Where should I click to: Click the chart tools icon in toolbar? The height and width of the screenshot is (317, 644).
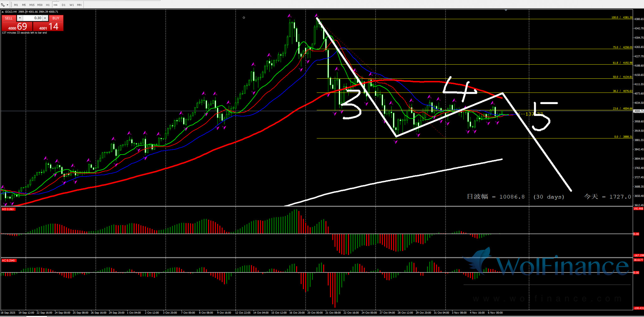click(3, 5)
